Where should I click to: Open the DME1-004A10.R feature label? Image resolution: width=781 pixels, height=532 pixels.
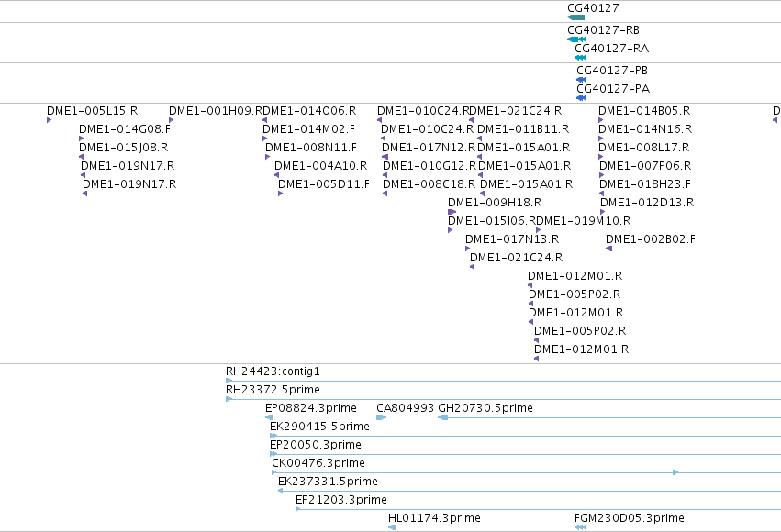tap(321, 166)
